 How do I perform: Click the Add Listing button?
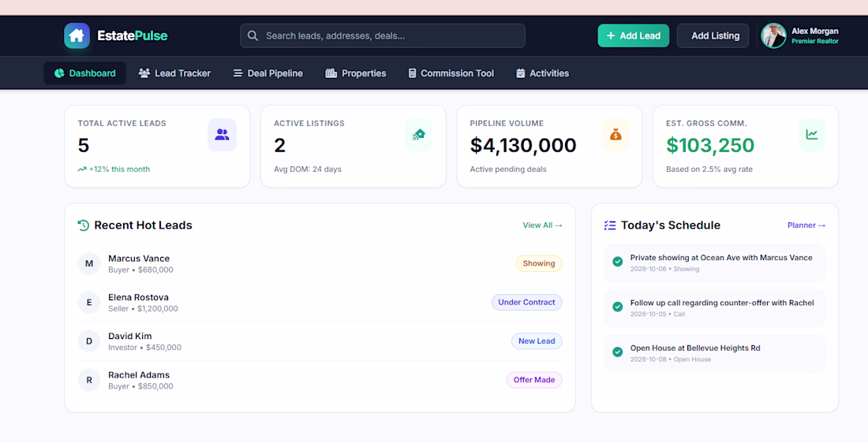[713, 36]
